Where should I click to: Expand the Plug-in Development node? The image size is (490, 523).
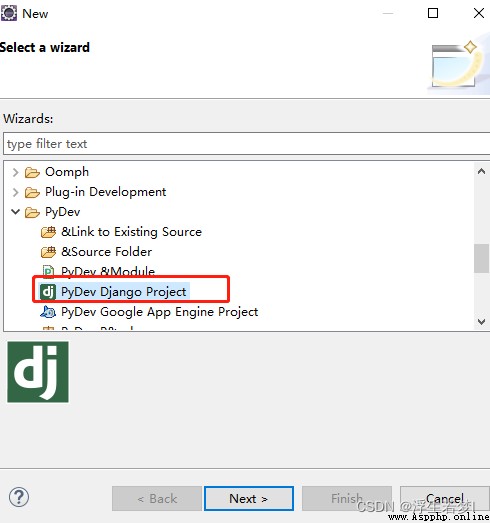(x=15, y=192)
